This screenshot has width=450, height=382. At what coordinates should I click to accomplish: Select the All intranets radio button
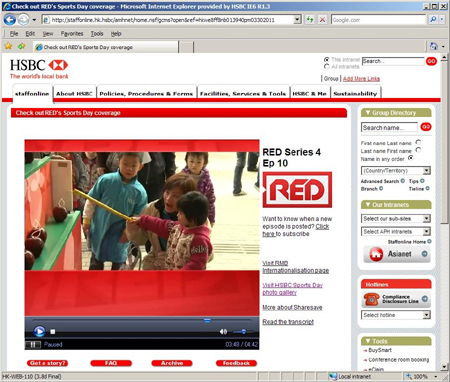(x=327, y=67)
